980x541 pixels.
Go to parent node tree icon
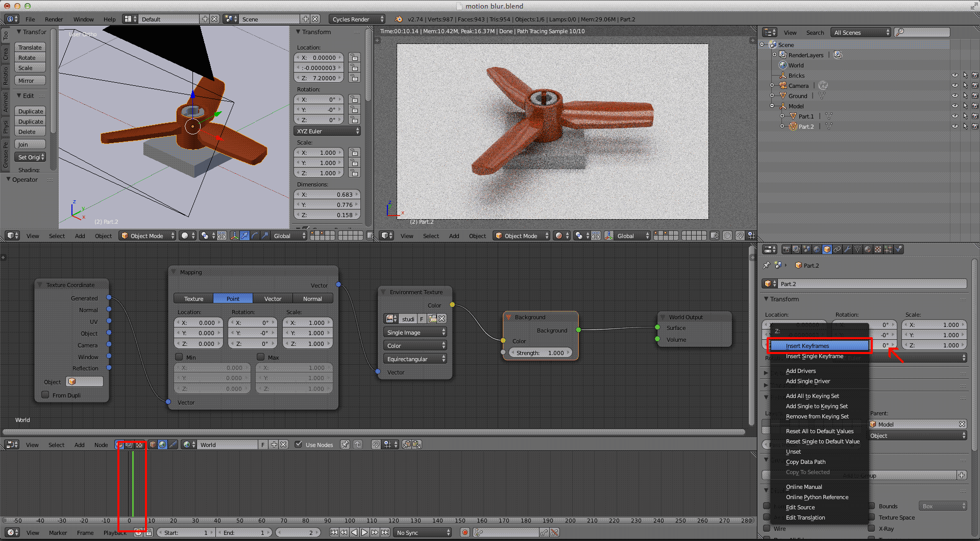[358, 444]
